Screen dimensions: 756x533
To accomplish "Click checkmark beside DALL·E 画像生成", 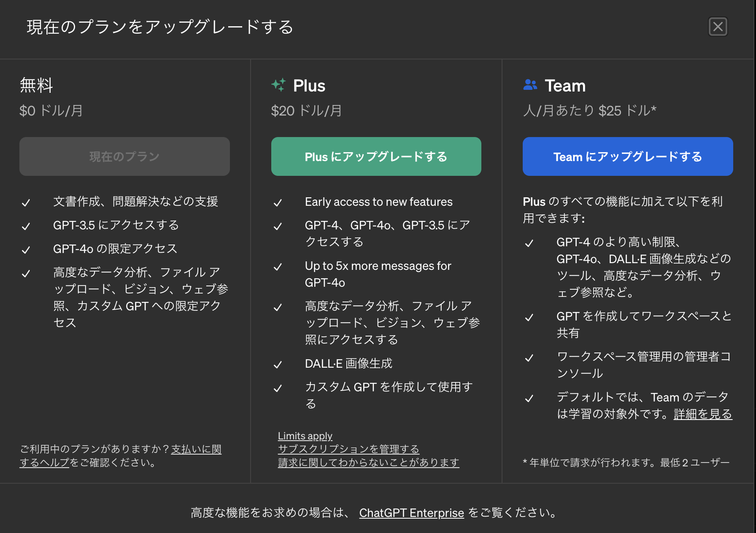I will click(x=278, y=365).
